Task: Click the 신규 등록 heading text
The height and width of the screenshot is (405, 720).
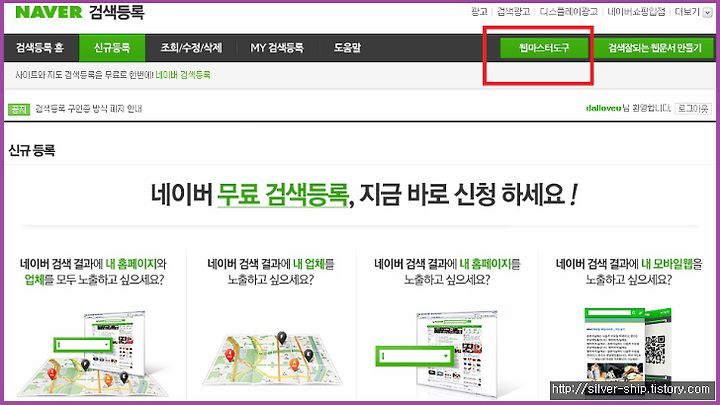Action: (x=32, y=150)
